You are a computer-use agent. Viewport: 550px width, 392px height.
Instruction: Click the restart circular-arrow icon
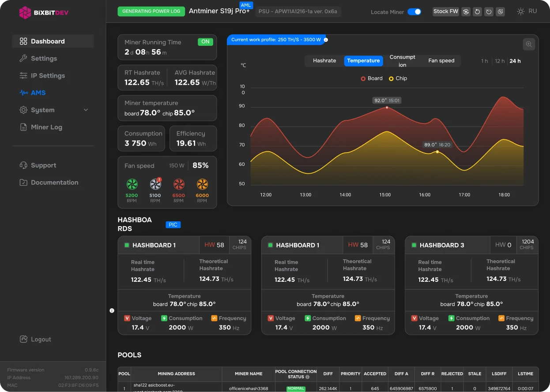click(477, 12)
